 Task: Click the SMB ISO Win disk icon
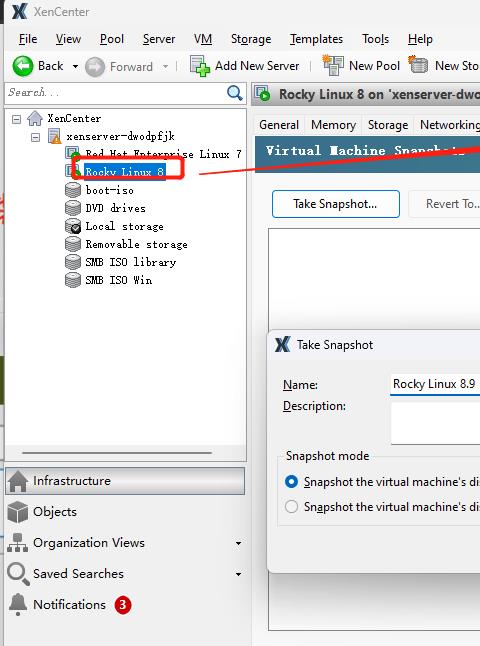(73, 280)
